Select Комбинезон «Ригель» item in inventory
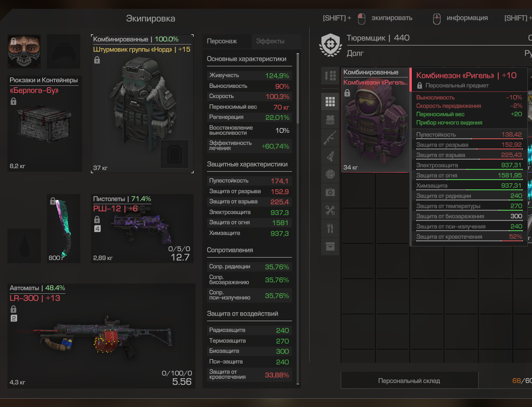The height and width of the screenshot is (407, 532). [x=375, y=120]
